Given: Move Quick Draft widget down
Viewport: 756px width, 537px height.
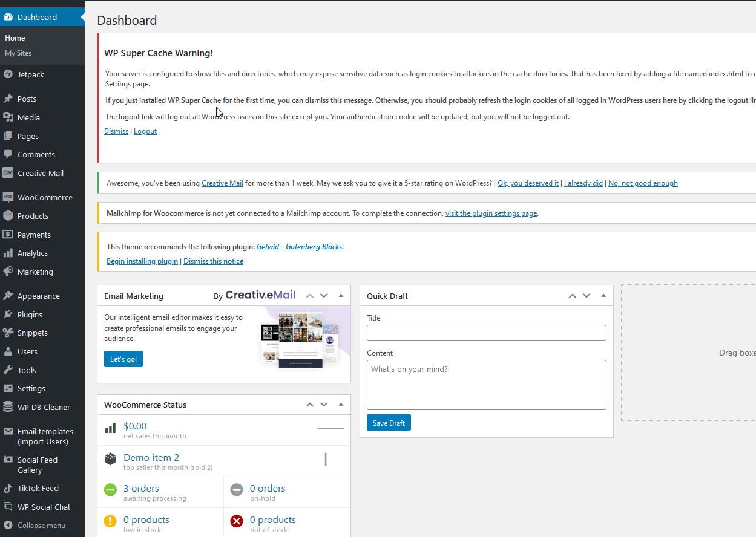Looking at the screenshot, I should (x=587, y=296).
